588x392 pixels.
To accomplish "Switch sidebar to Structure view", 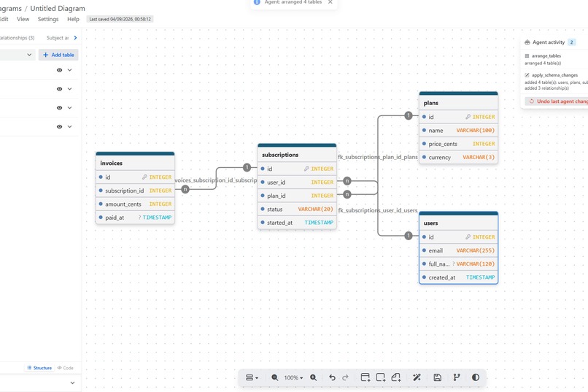I will [x=39, y=368].
